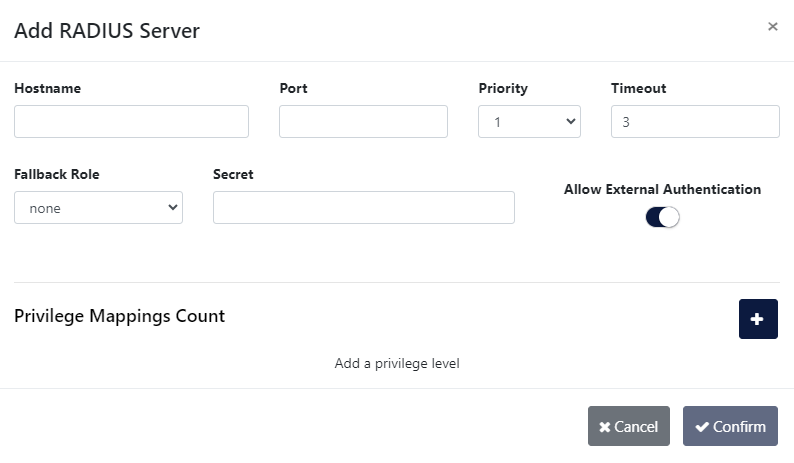Screen dimensions: 794x463
Task: Click inside the Port text box
Action: tap(363, 122)
